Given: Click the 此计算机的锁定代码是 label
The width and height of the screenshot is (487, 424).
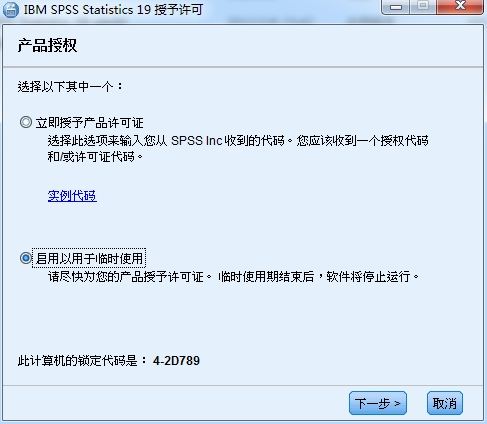Looking at the screenshot, I should [82, 360].
